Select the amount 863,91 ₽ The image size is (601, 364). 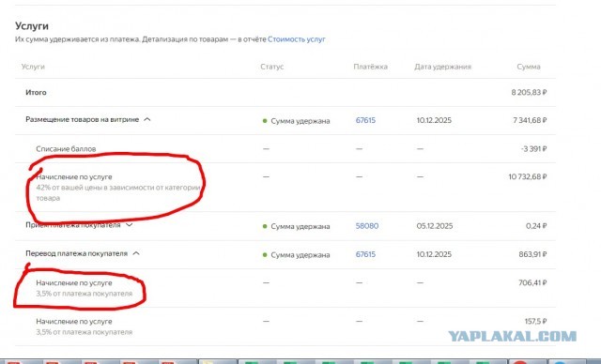(x=532, y=254)
